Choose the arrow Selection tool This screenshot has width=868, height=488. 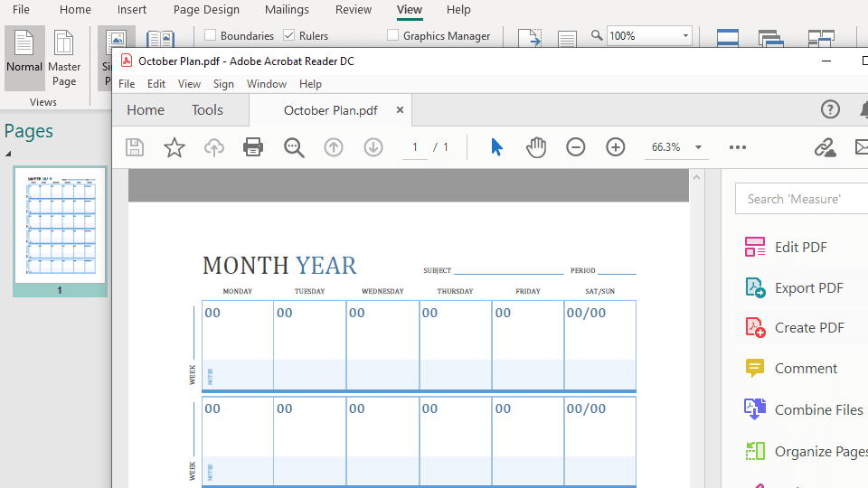pos(496,147)
